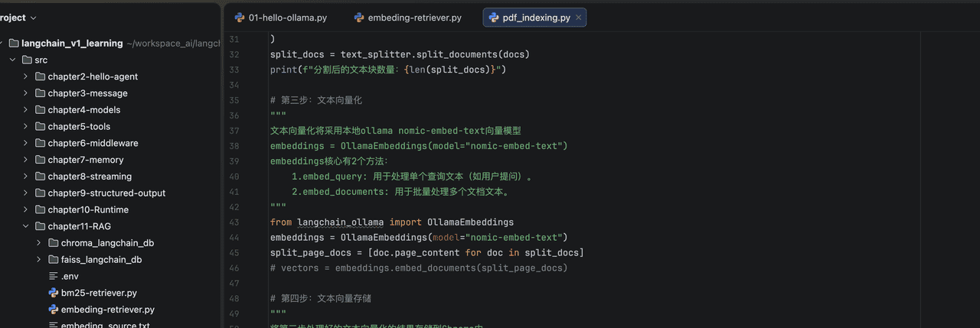Expand the chapter2-hello-agent folder
The height and width of the screenshot is (328, 980).
25,76
